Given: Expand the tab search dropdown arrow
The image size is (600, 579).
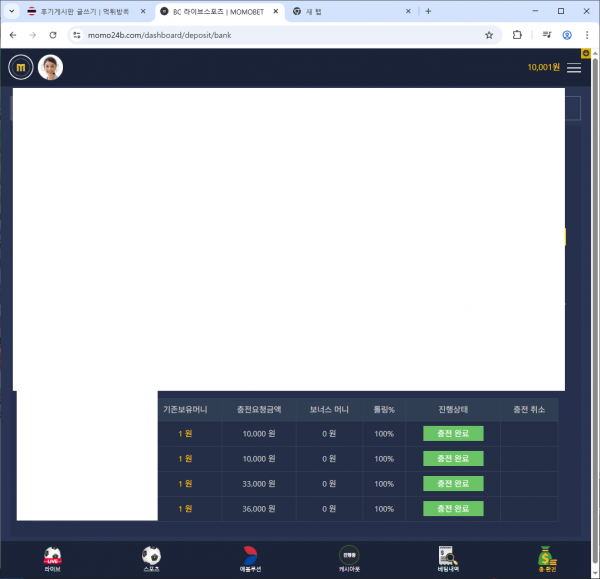Looking at the screenshot, I should click(x=13, y=11).
